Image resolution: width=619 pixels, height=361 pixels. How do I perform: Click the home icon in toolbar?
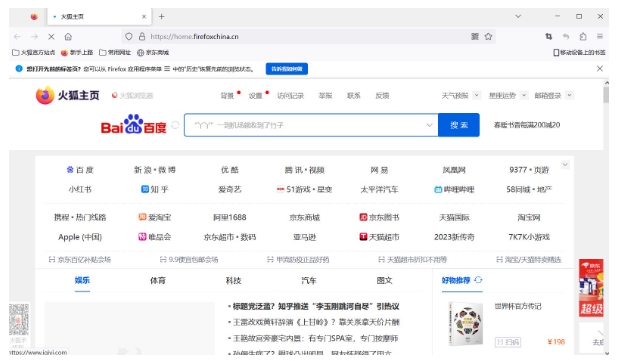tap(68, 37)
